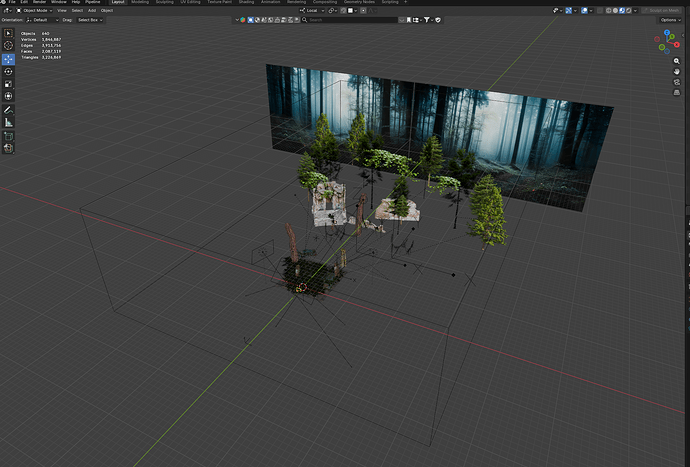The image size is (690, 467).
Task: Click the shield icon after filter
Action: pos(438,20)
